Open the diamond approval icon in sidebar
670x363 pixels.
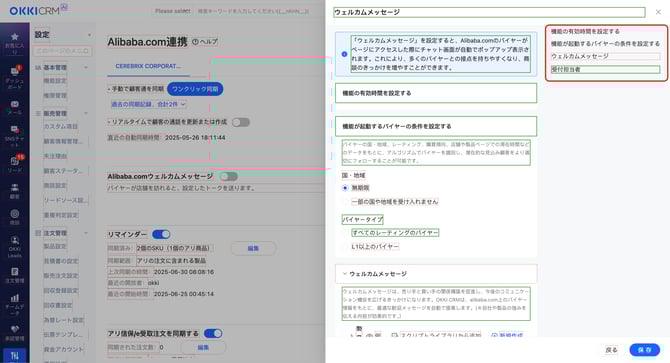[15, 329]
